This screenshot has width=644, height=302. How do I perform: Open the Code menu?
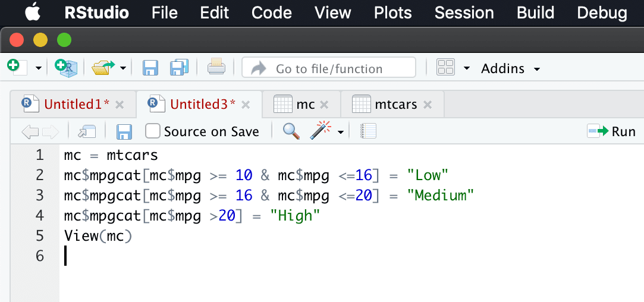(x=272, y=12)
